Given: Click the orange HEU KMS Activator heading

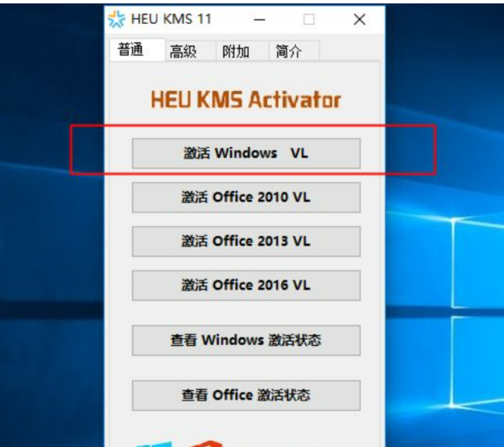Looking at the screenshot, I should tap(246, 99).
